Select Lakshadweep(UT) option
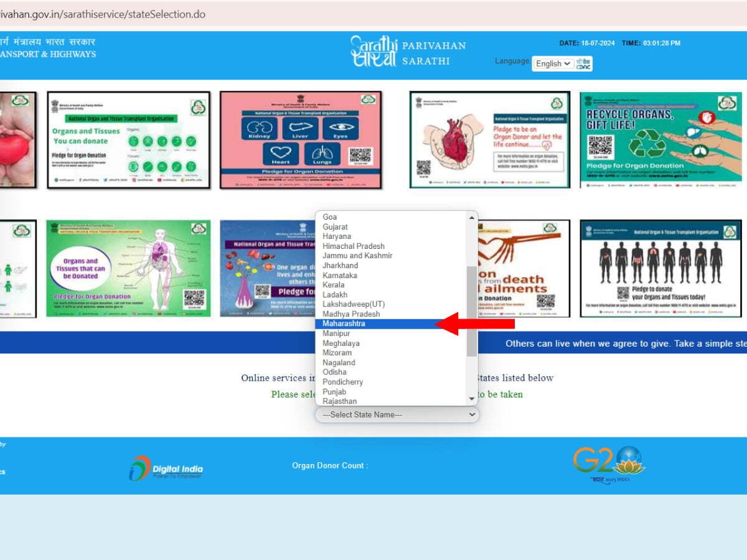This screenshot has height=560, width=747. click(x=354, y=304)
